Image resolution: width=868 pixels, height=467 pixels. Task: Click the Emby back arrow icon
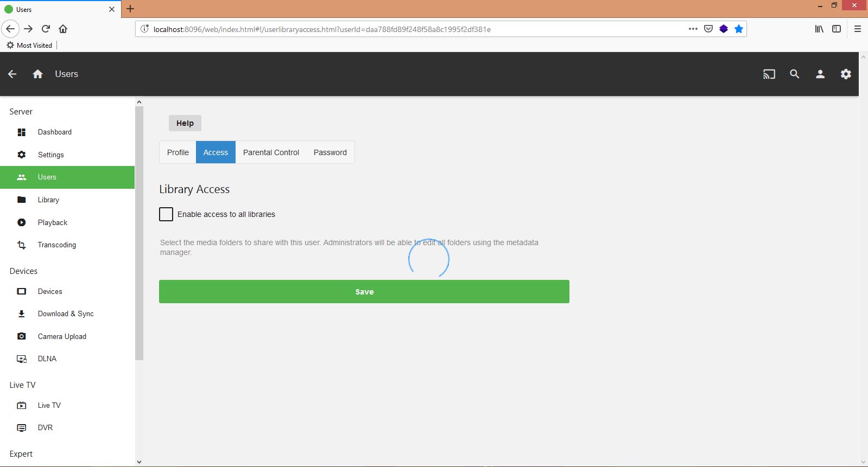point(12,74)
